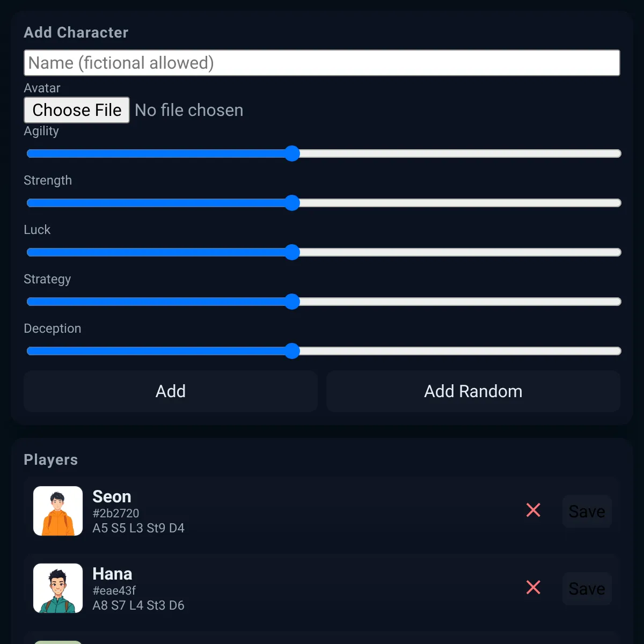The image size is (644, 644).
Task: Save changes for Hana
Action: 587,588
